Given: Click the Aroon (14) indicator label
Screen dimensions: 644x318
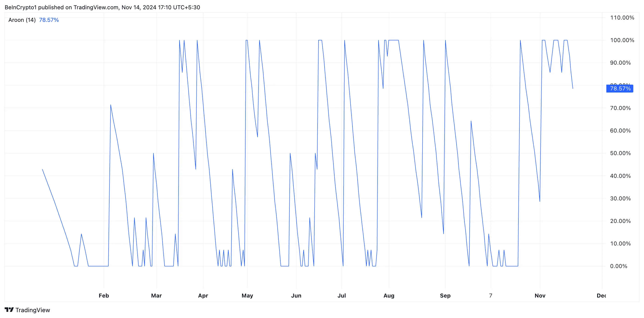Looking at the screenshot, I should (22, 20).
